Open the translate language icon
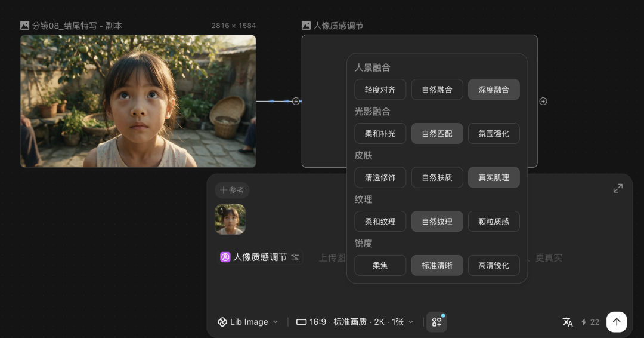Screen dimensions: 644x338 (x=568, y=322)
